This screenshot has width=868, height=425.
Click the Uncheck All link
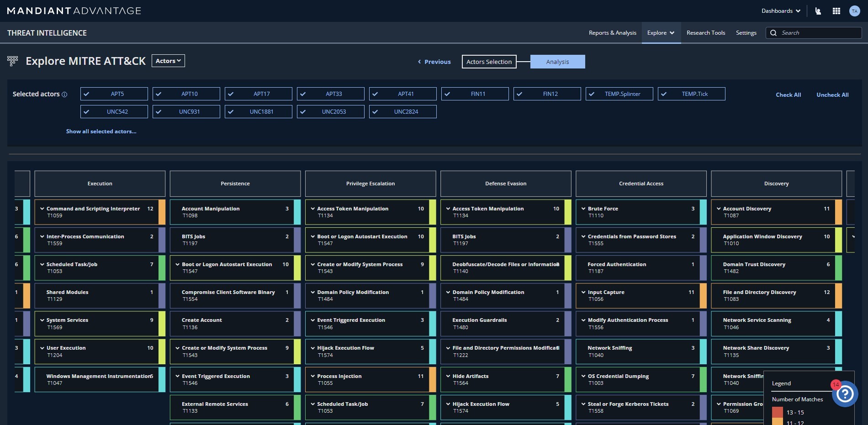832,95
